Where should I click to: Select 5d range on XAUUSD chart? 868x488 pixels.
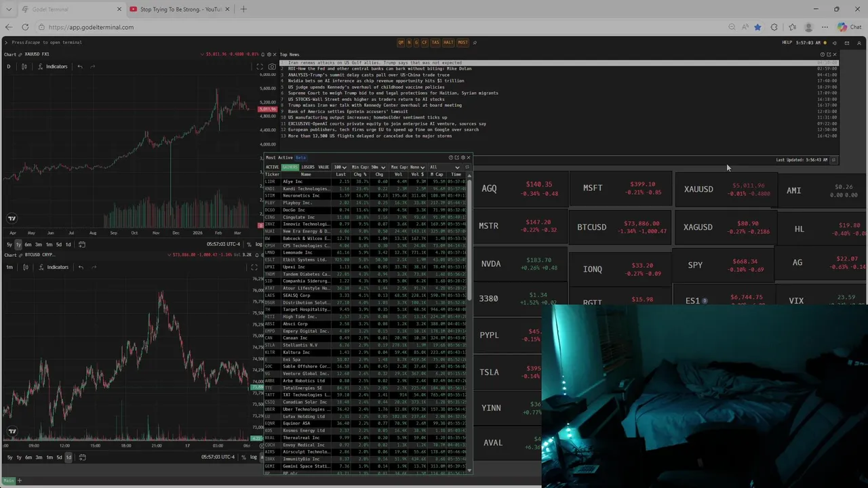[x=59, y=244]
